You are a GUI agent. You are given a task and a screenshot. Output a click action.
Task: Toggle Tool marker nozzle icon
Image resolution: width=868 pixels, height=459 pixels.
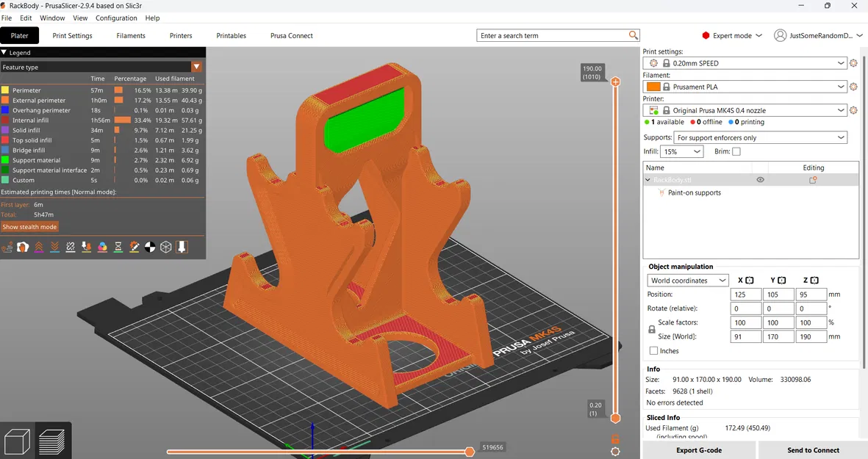pos(182,247)
